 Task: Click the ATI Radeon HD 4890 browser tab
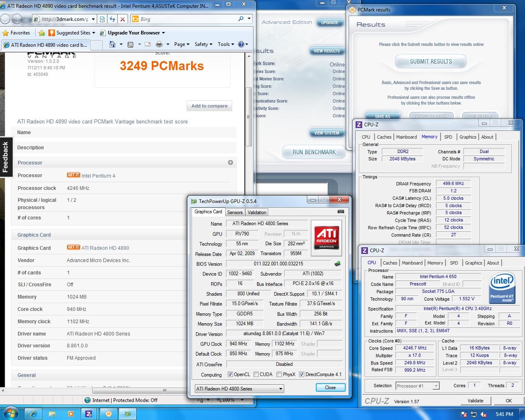pos(46,45)
